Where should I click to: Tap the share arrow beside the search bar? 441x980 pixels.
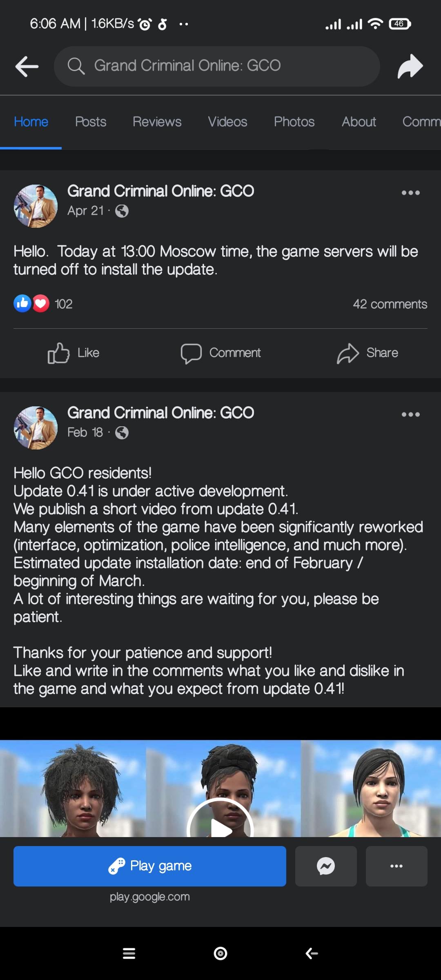(410, 66)
